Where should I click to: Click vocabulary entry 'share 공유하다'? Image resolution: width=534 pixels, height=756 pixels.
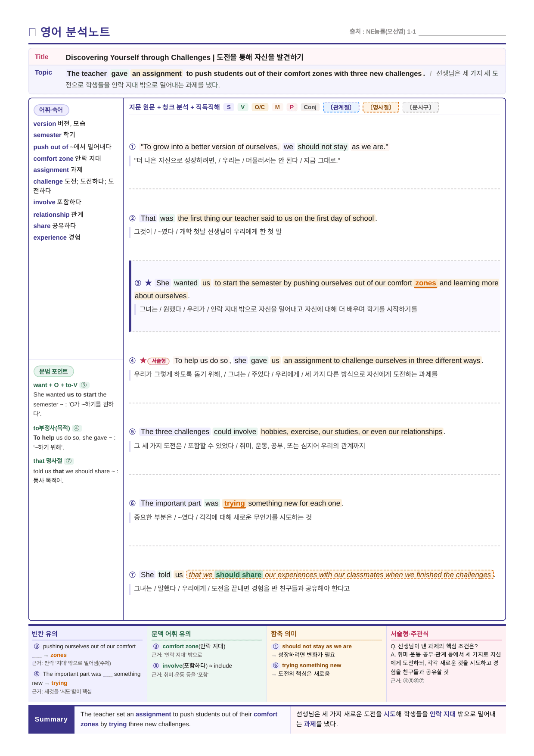click(x=55, y=226)
